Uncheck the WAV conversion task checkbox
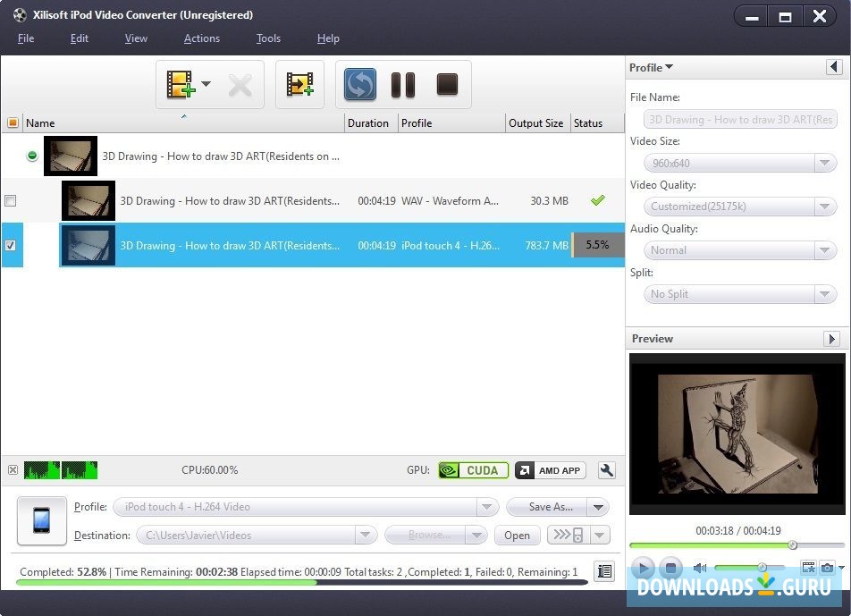 (x=10, y=200)
